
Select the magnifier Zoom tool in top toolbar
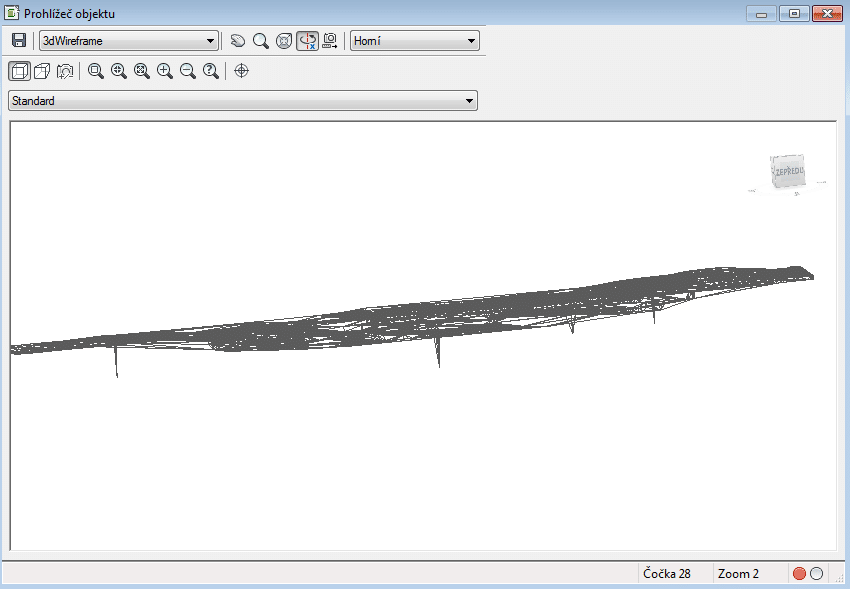point(261,41)
